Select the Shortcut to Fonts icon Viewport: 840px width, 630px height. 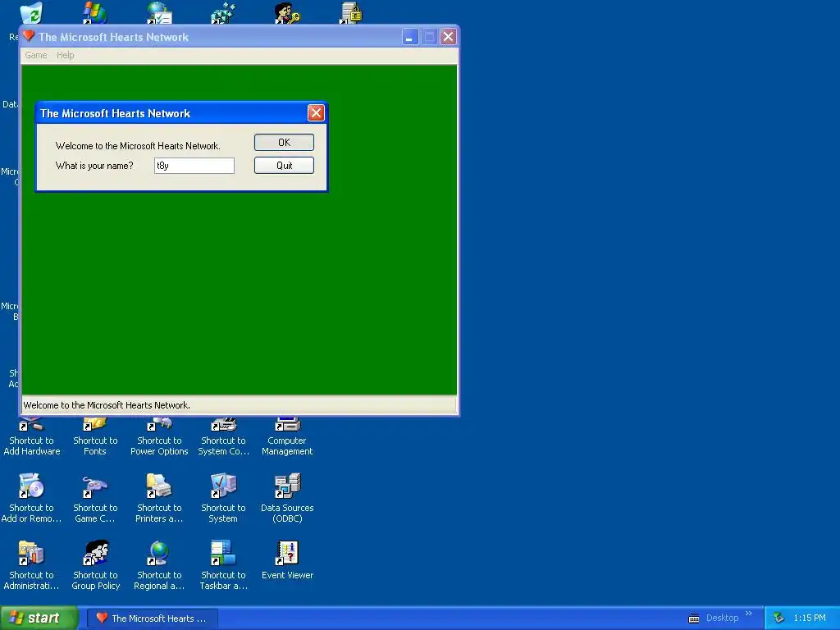(x=95, y=438)
